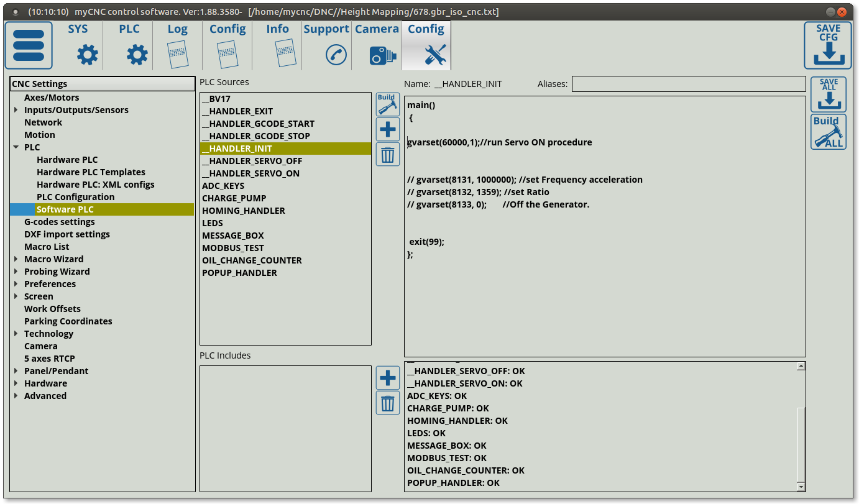Delete the selected PLC source
Viewport: 859px width, 504px height.
coord(387,154)
